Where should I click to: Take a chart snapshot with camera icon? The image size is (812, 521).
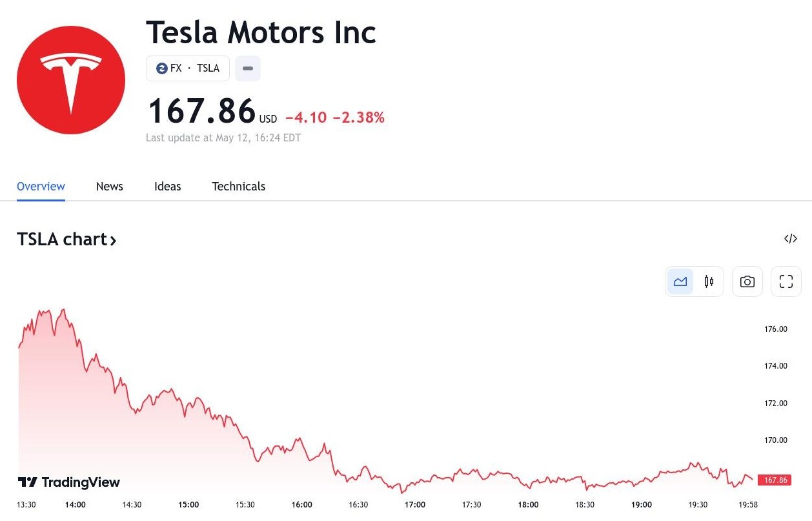point(747,281)
